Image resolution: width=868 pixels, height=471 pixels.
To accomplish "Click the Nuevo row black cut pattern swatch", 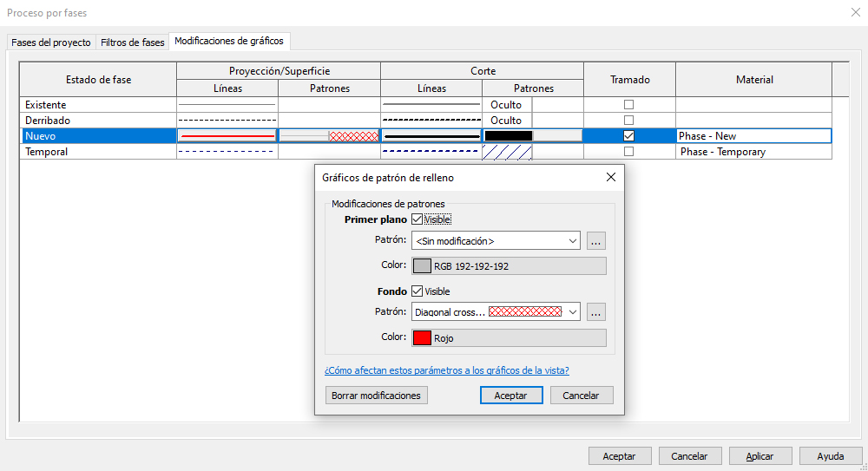I will tap(508, 136).
